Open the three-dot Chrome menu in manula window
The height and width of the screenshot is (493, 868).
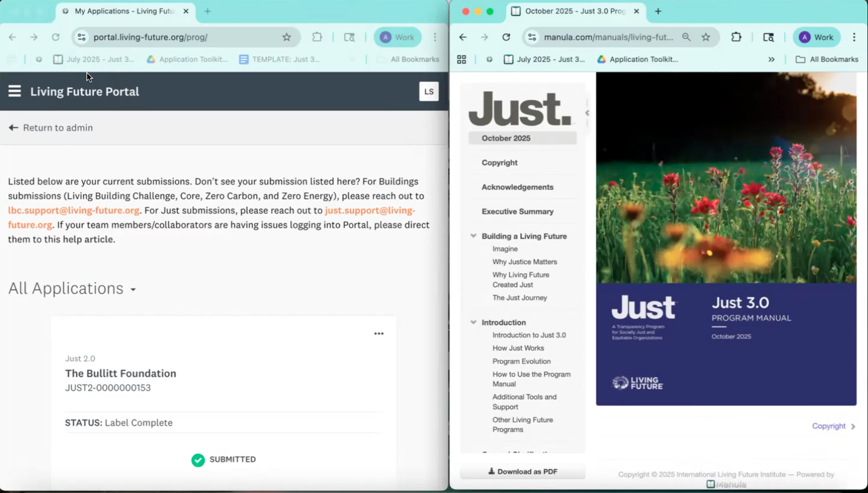coord(854,37)
